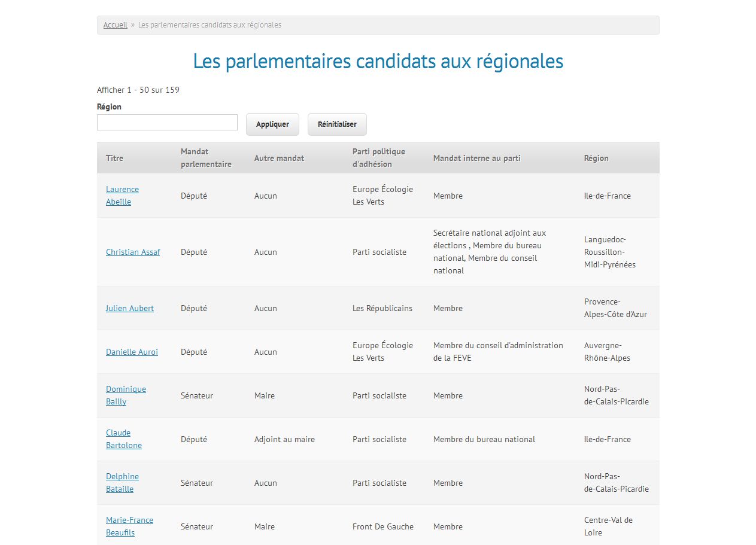Open Marie-France Beaufils' profile link

click(129, 526)
